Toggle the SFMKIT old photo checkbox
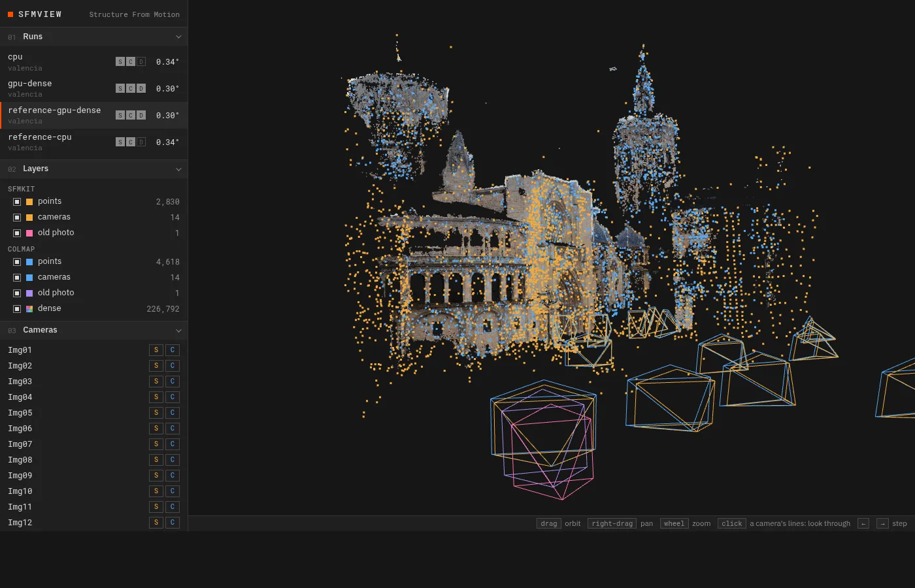 [x=17, y=233]
